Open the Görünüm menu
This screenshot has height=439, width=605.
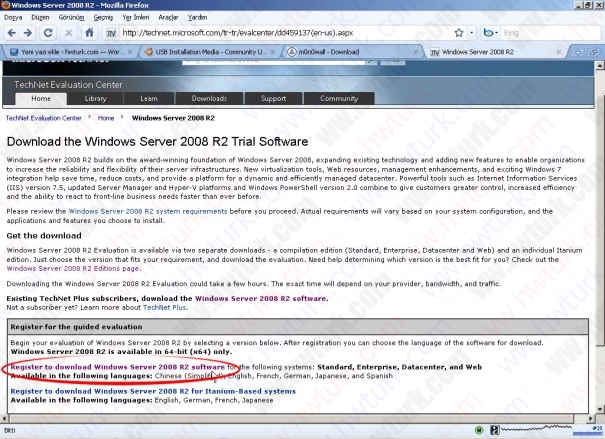pyautogui.click(x=71, y=17)
